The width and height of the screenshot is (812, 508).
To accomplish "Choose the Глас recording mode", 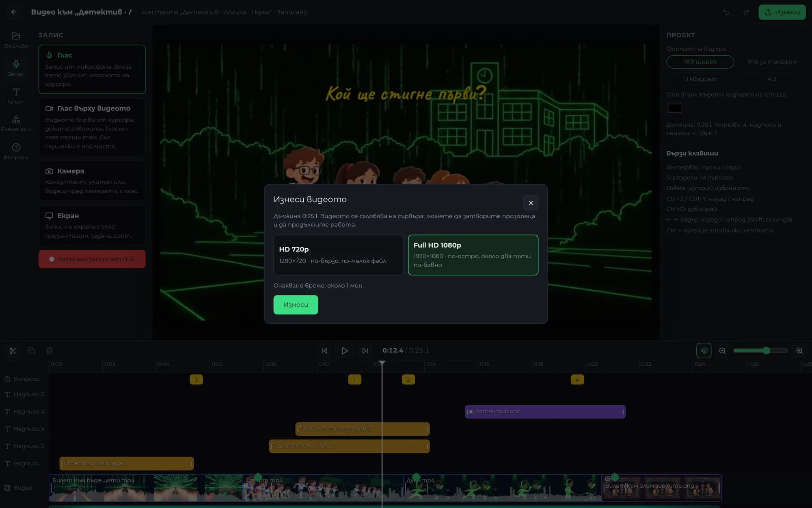I will [x=92, y=69].
